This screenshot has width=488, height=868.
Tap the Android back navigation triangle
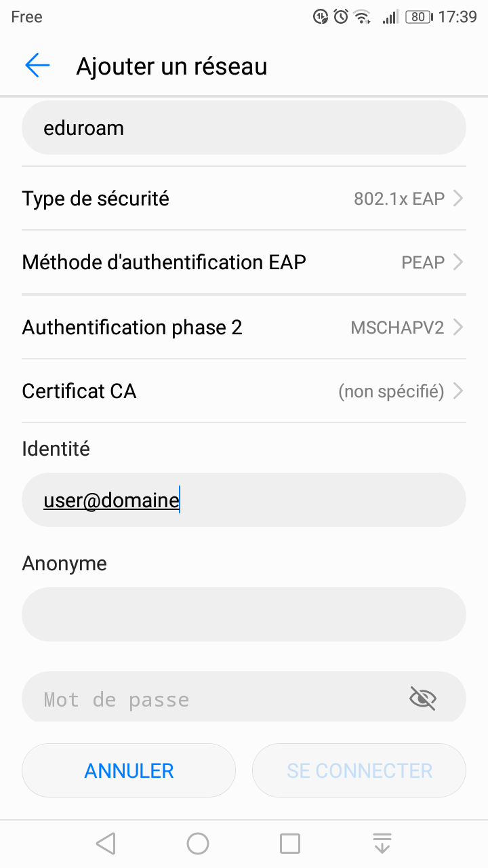pos(106,844)
